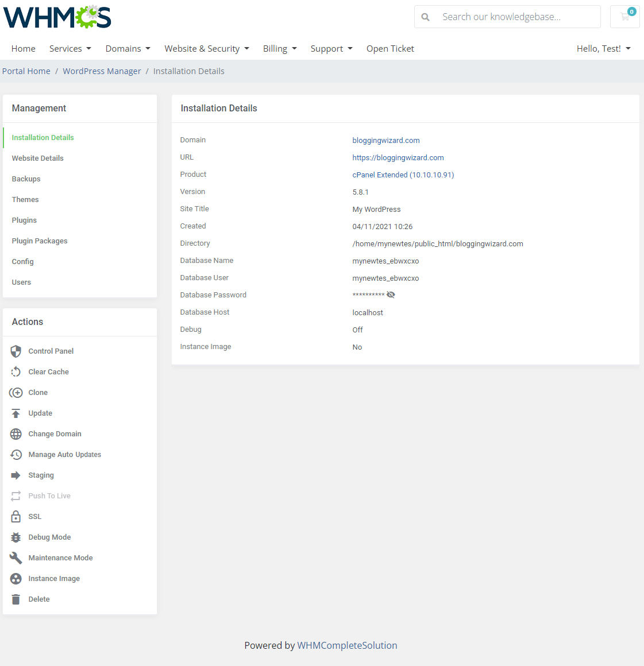
Task: Click the Update action label
Action: tap(40, 413)
